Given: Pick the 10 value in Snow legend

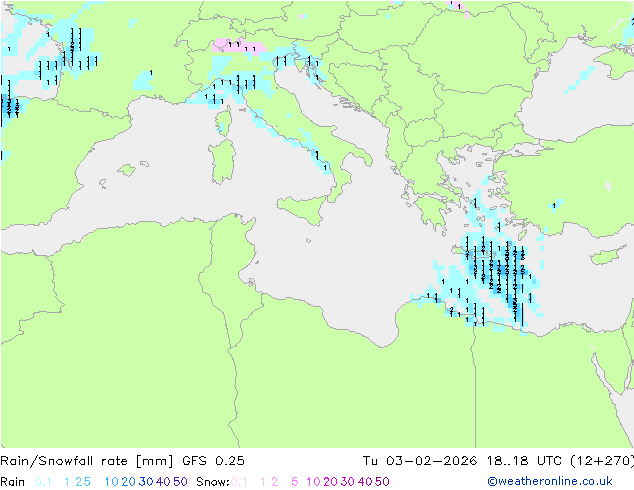Looking at the screenshot, I should coord(313,482).
